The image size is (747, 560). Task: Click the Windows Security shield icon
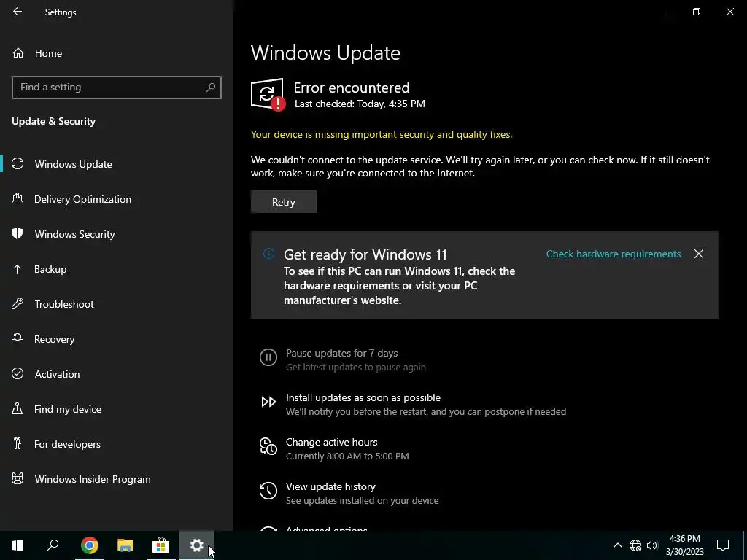click(x=18, y=233)
